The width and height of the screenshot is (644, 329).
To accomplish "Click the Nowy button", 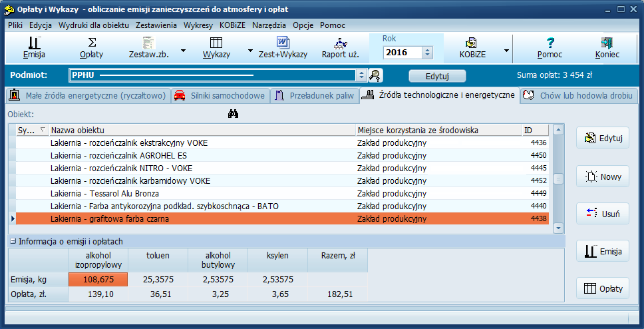I will 603,177.
